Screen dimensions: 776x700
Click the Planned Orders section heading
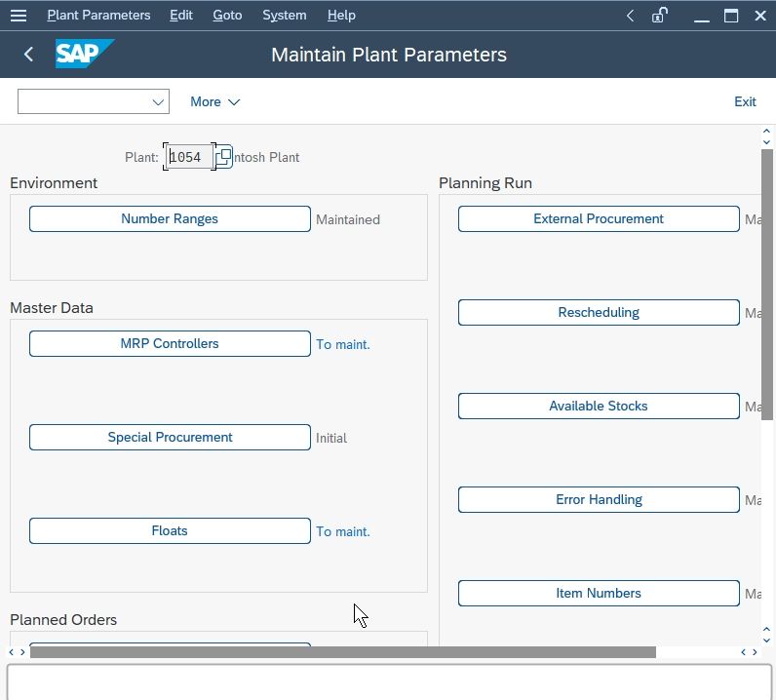point(63,620)
